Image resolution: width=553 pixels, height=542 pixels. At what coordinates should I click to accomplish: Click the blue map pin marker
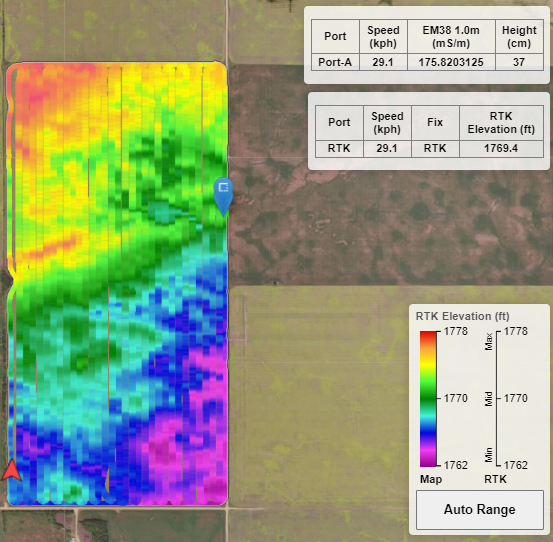coord(223,197)
